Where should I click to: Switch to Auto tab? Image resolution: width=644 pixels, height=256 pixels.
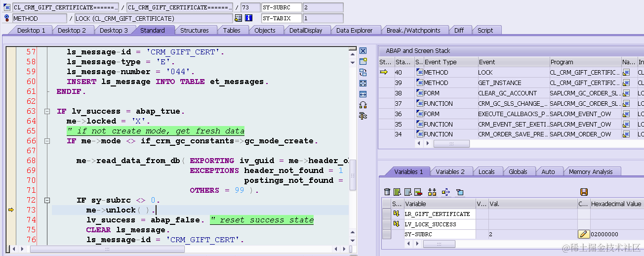pyautogui.click(x=548, y=171)
